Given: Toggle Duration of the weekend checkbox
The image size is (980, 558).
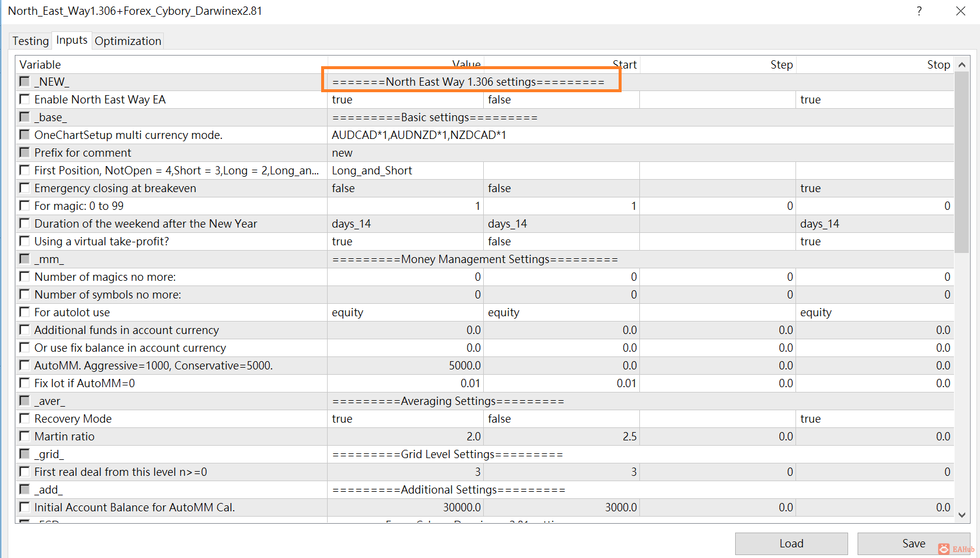Looking at the screenshot, I should 25,223.
